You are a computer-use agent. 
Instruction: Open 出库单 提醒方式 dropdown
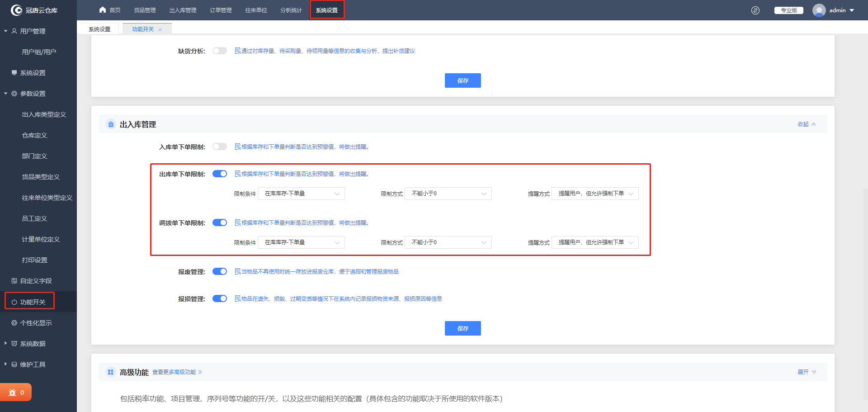tap(595, 194)
